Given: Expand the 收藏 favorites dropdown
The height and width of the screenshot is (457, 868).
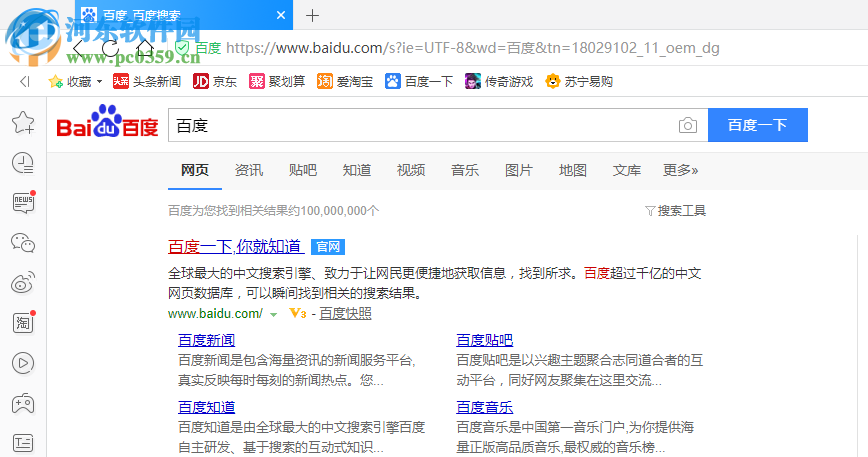Looking at the screenshot, I should 99,82.
